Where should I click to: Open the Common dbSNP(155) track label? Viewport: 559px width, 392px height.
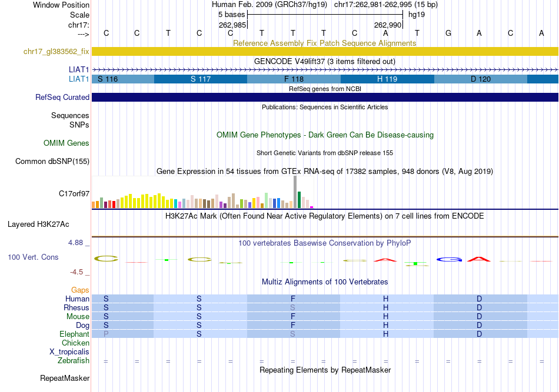(x=52, y=161)
